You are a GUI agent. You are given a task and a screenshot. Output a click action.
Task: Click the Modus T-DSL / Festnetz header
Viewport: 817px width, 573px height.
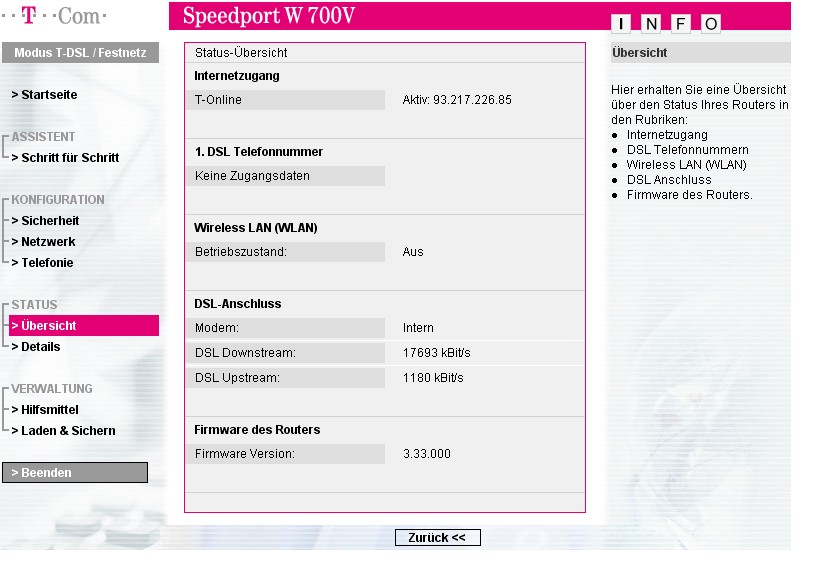(80, 53)
